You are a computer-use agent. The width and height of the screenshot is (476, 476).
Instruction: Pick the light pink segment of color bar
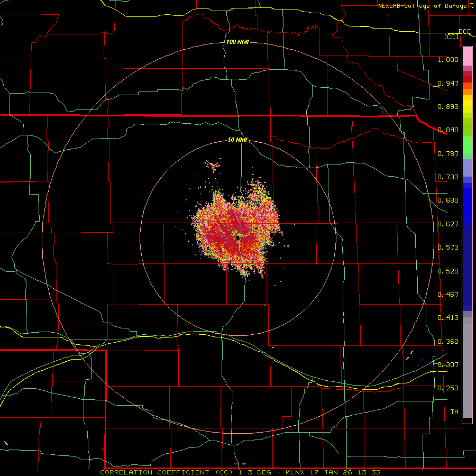pyautogui.click(x=467, y=57)
